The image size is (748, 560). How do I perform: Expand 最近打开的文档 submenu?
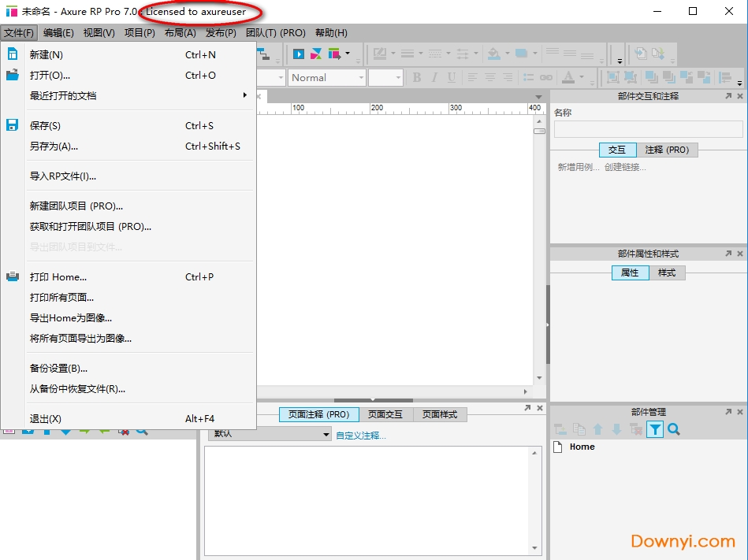pos(128,96)
